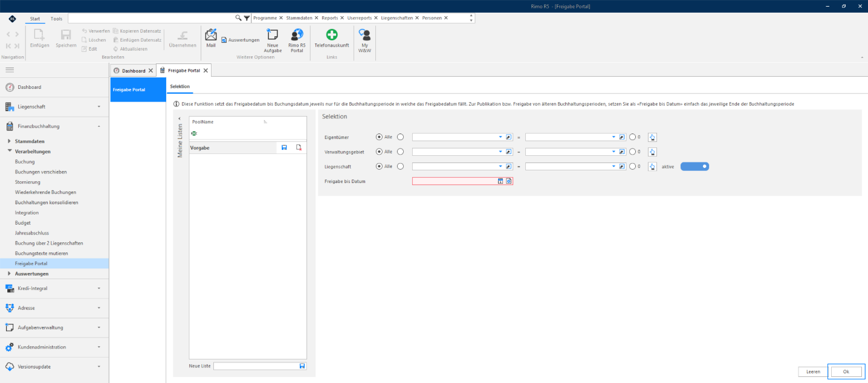Create a Neue Aufgabe
The image size is (868, 383).
point(273,40)
